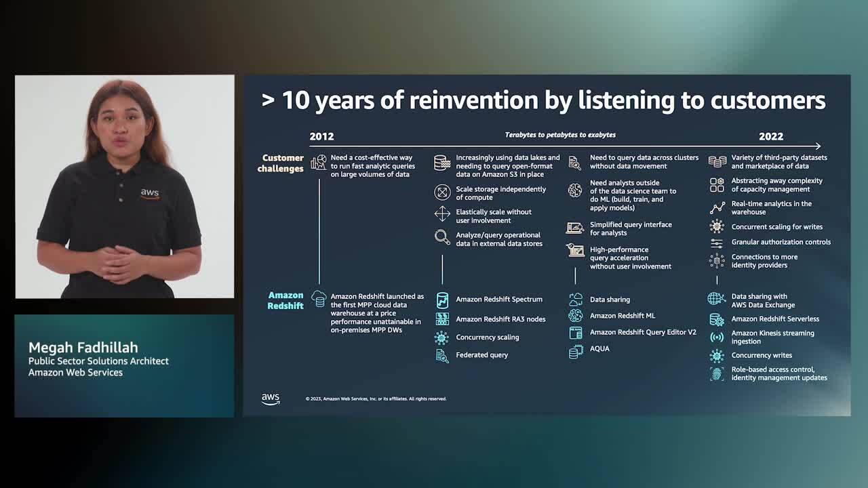Click 'Amazon Web Services' caption text

tap(75, 373)
